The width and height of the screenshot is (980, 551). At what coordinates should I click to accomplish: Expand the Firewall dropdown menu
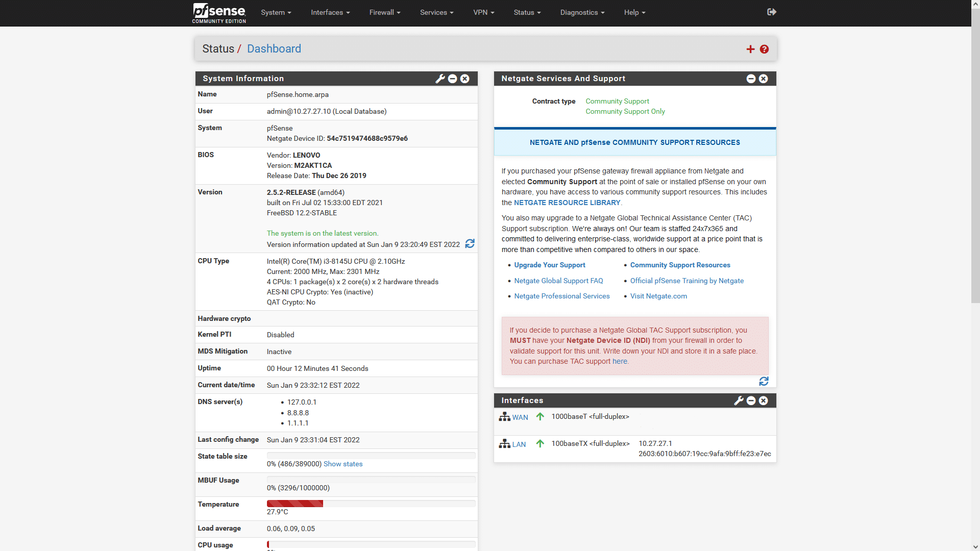pos(384,12)
